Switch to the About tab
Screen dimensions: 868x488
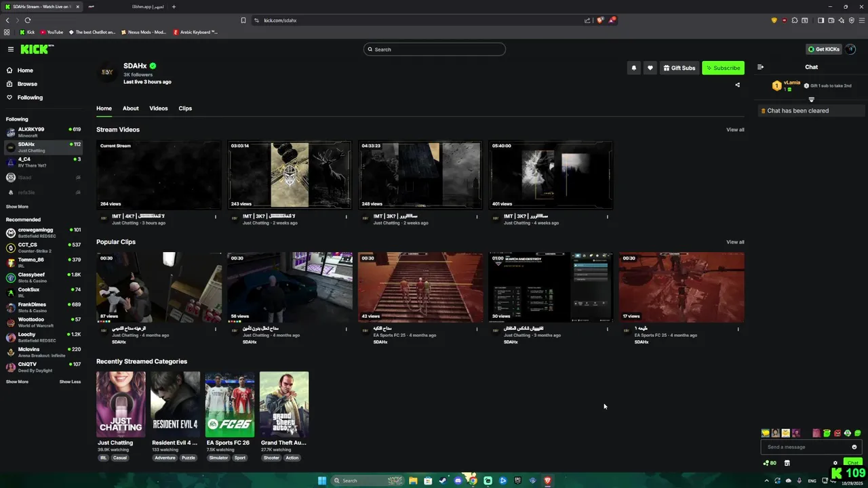click(x=130, y=108)
